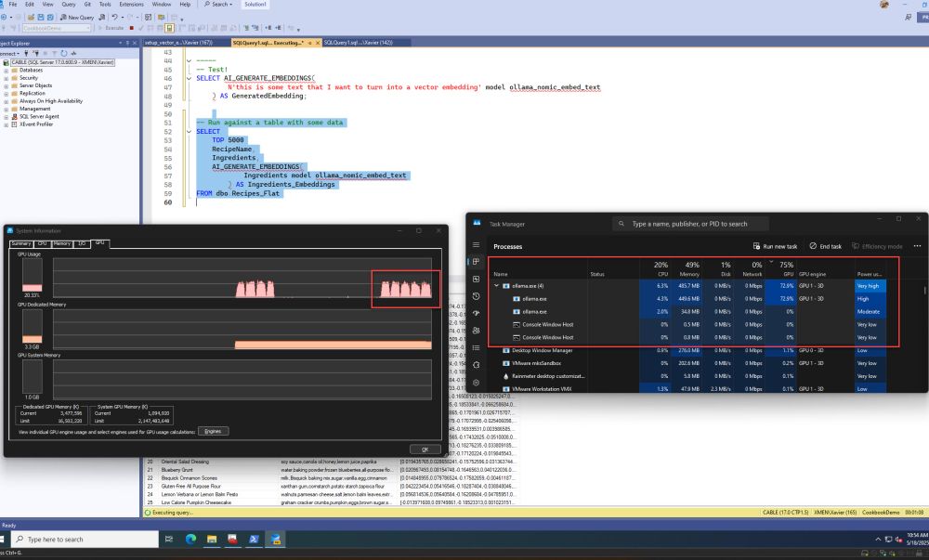Select the SQL Server Agent tree item
This screenshot has width=929, height=560.
pos(39,117)
